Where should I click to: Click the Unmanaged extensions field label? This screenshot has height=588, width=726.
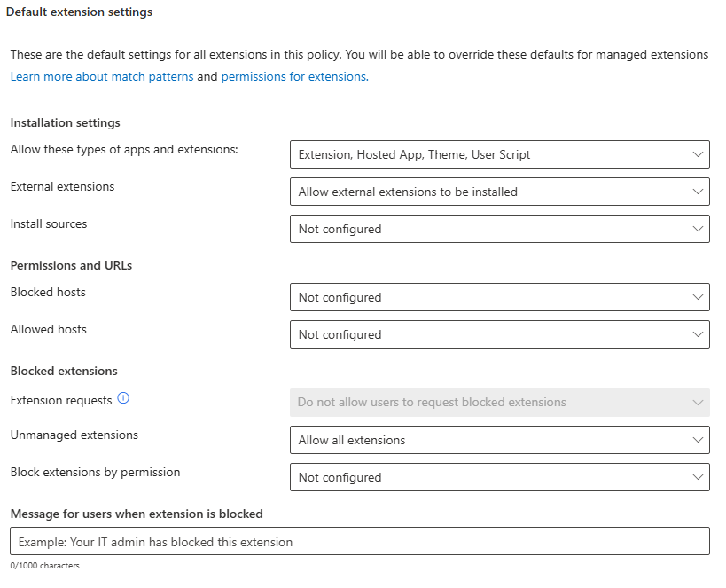pyautogui.click(x=74, y=435)
